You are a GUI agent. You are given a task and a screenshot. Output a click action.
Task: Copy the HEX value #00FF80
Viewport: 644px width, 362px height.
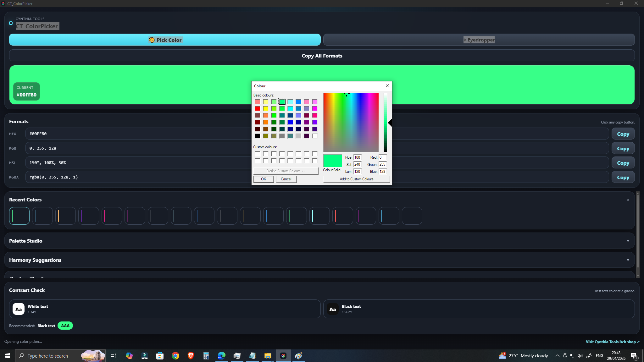(623, 134)
